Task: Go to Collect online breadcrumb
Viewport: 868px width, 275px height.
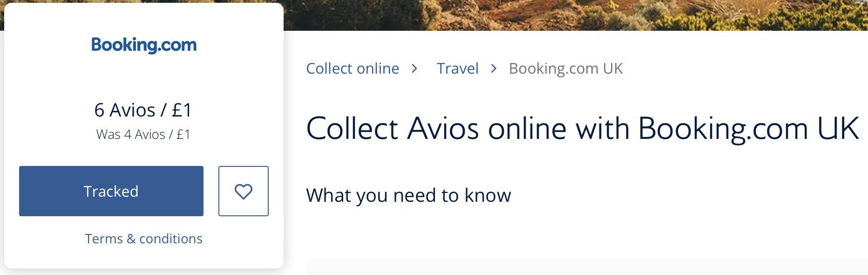Action: click(x=353, y=69)
